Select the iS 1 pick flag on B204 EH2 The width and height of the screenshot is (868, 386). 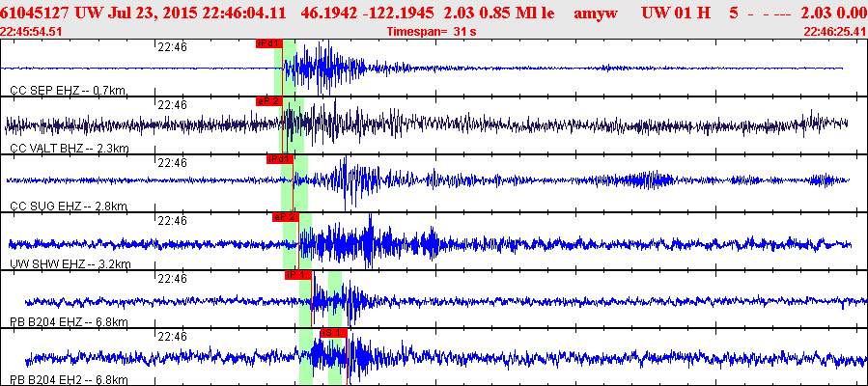coord(334,333)
